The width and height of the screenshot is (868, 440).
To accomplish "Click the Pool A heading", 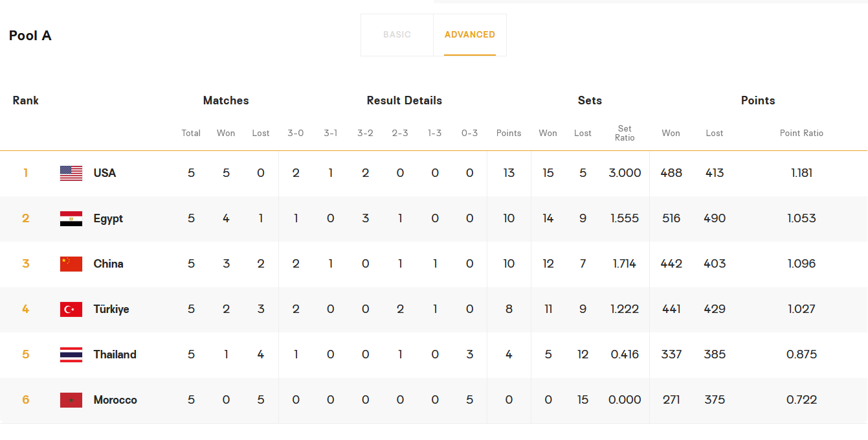I will click(x=30, y=36).
